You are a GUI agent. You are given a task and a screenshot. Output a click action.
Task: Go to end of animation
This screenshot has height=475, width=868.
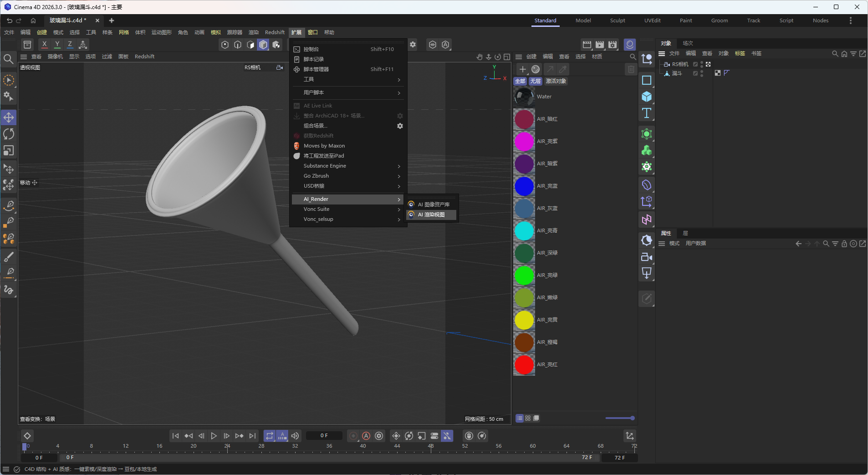coord(252,436)
